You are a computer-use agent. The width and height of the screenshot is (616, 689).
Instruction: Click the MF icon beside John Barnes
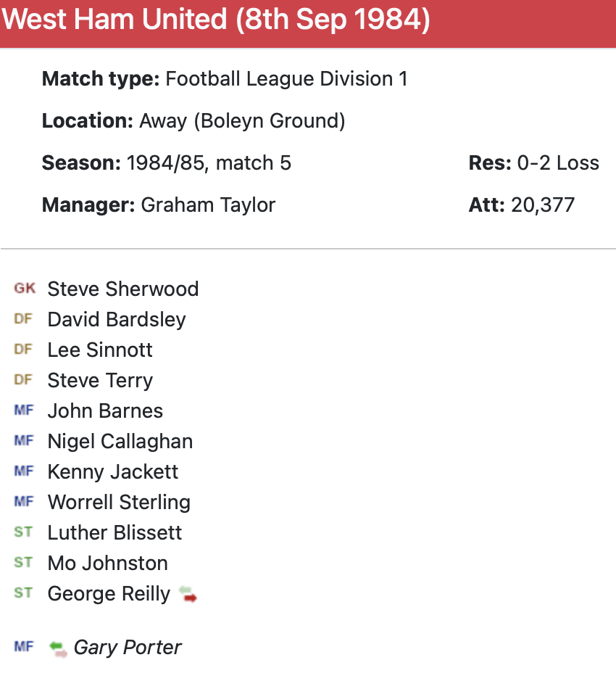click(24, 410)
